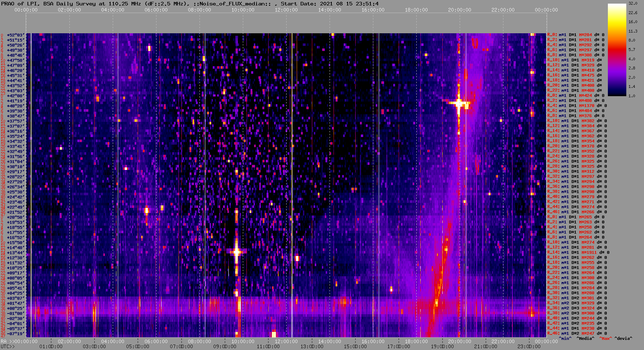The image size is (644, 350).
Task: Click the ^Media^ legend label
Action: (585, 338)
